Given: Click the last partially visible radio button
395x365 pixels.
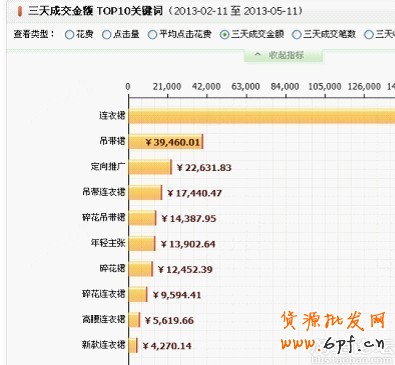Looking at the screenshot, I should point(369,34).
